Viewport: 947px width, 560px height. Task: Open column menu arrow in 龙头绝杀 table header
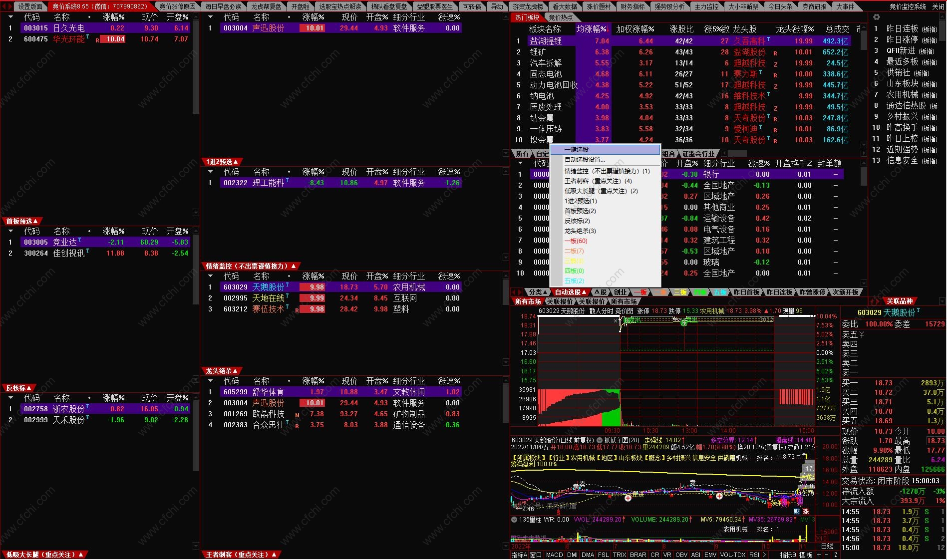pyautogui.click(x=210, y=381)
